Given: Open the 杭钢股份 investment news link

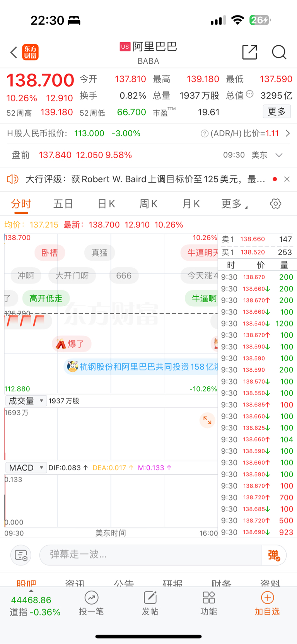Looking at the screenshot, I should coord(141,367).
